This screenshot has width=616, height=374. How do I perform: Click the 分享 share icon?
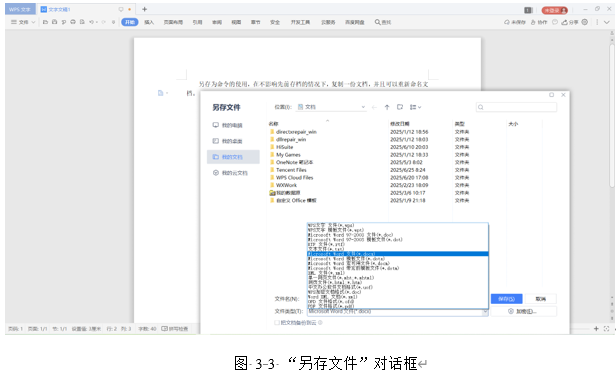(x=570, y=22)
